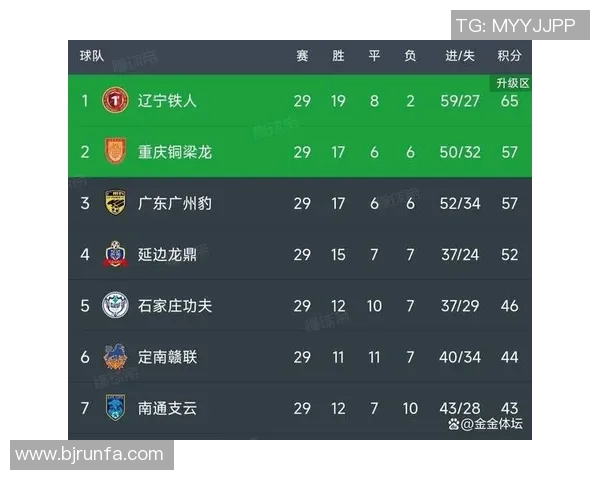The image size is (600, 480).
Task: Click the 升级区 promotion zone badge
Action: click(510, 83)
